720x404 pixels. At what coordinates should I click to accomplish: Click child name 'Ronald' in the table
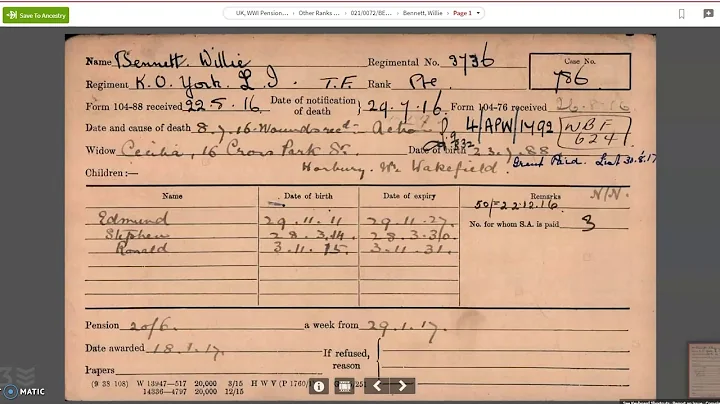(141, 248)
